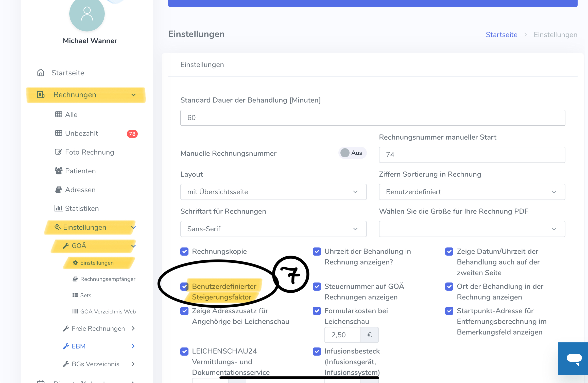Uncheck Benutzerdefinierter Steigerungsfaktor checkbox
This screenshot has width=588, height=383.
tap(184, 287)
